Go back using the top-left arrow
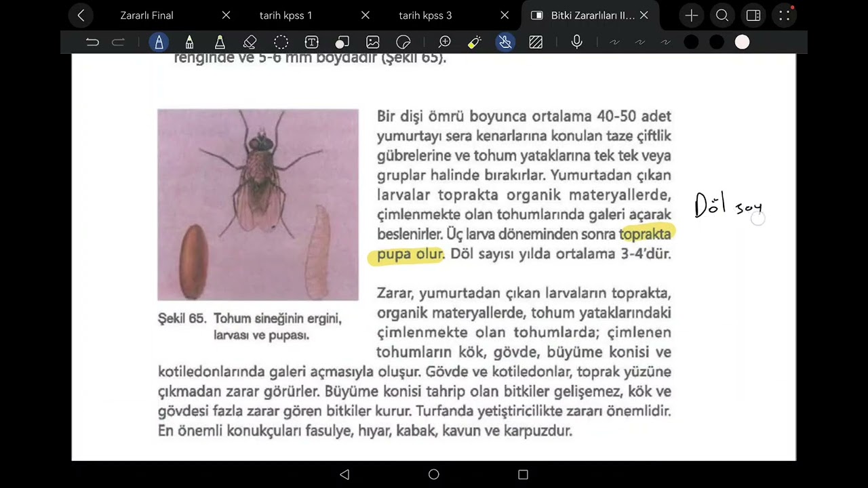This screenshot has height=488, width=868. (x=81, y=16)
